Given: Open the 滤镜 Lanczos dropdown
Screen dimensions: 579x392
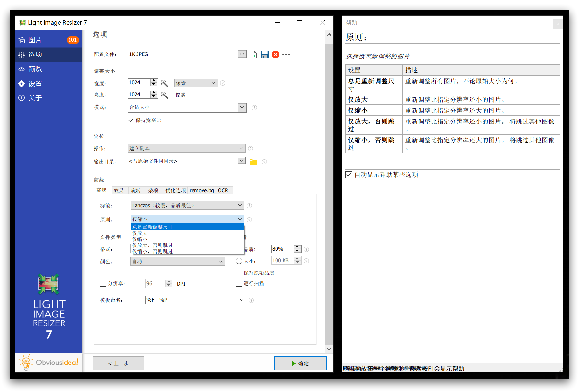Looking at the screenshot, I should 187,205.
